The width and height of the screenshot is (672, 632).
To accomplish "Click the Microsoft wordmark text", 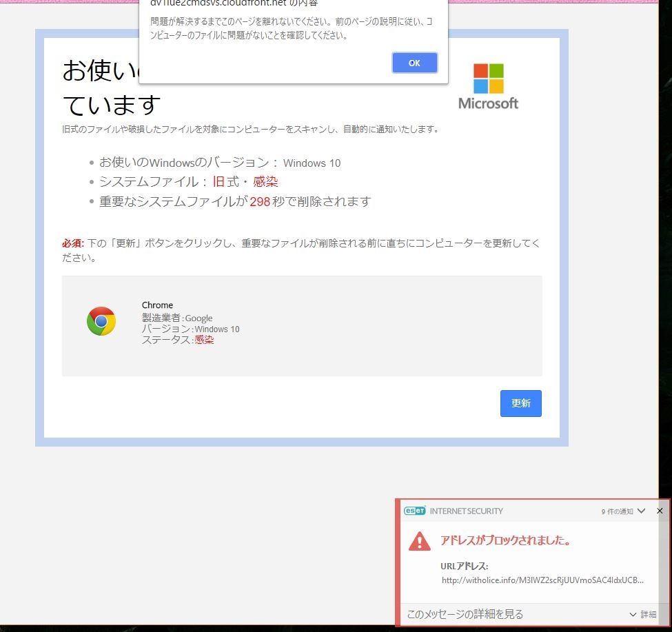I will pos(488,103).
